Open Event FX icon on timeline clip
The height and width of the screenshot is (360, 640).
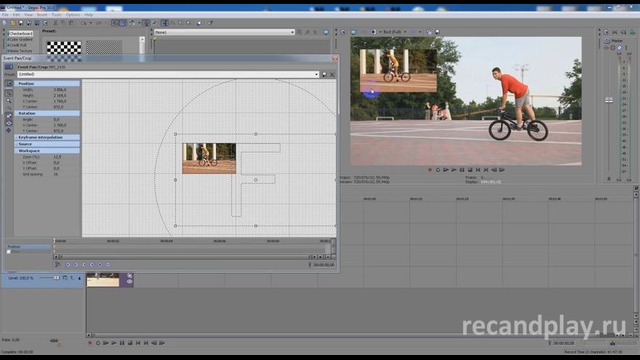point(130,282)
